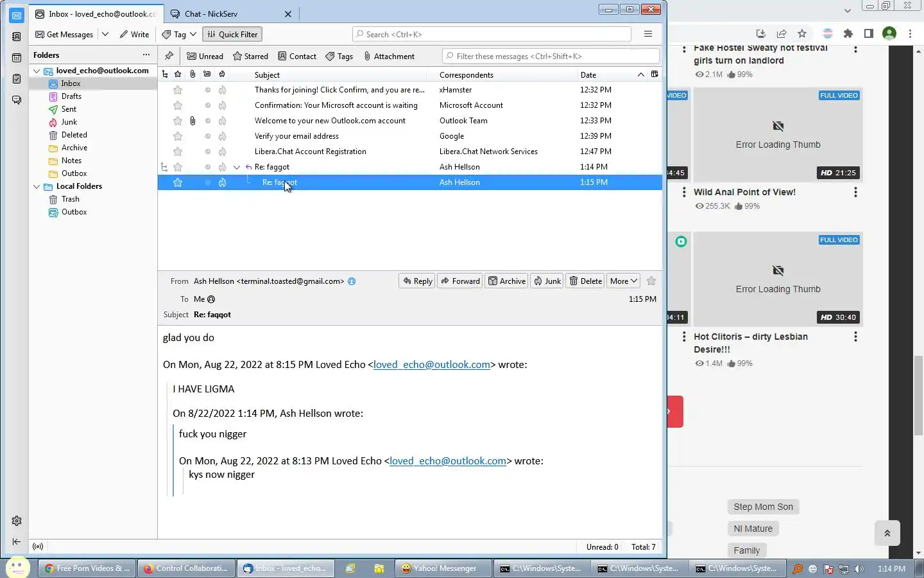Collapse the loved_echo@outlook.com account tree
The height and width of the screenshot is (578, 924).
click(37, 71)
